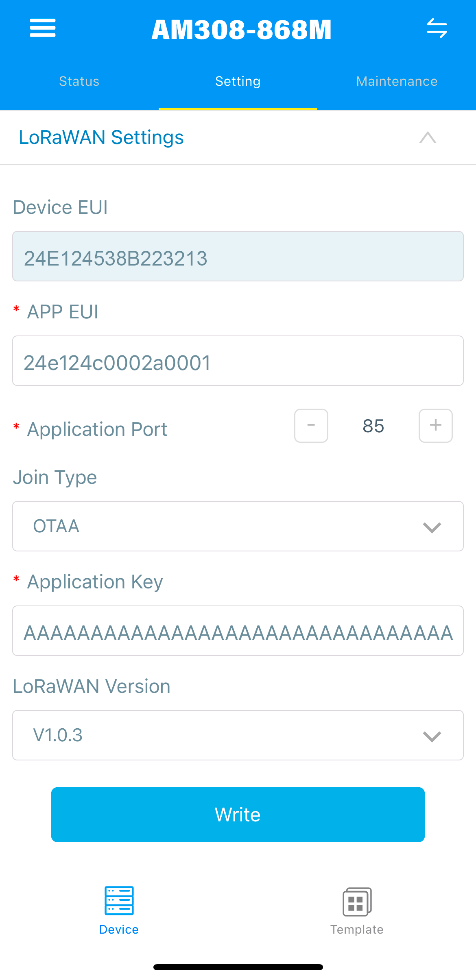
Task: Increase Application Port with plus button
Action: point(435,426)
